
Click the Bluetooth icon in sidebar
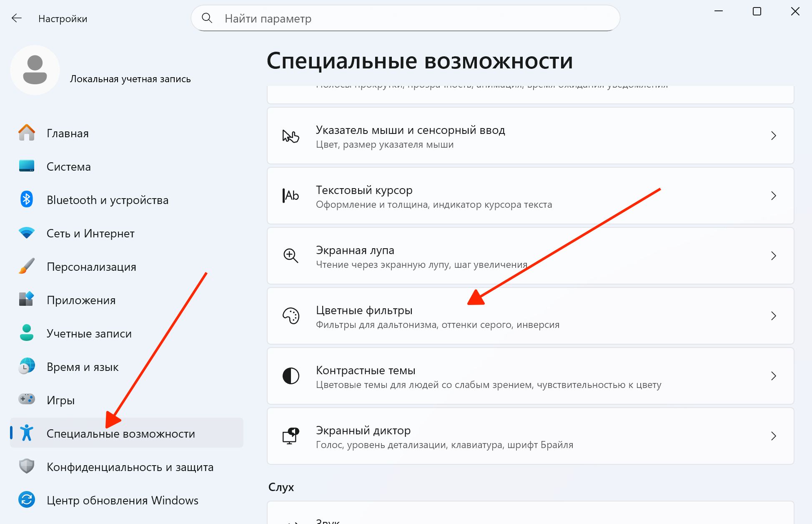point(27,199)
